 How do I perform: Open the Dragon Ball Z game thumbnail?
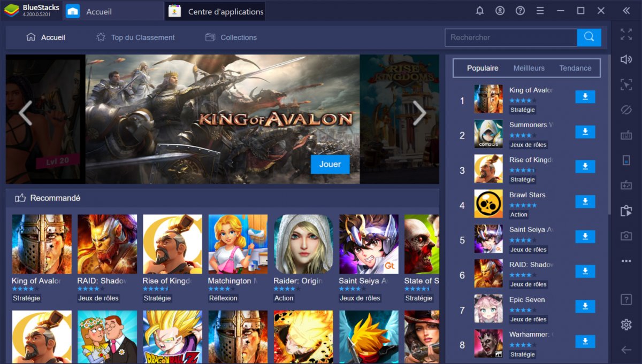tap(172, 337)
